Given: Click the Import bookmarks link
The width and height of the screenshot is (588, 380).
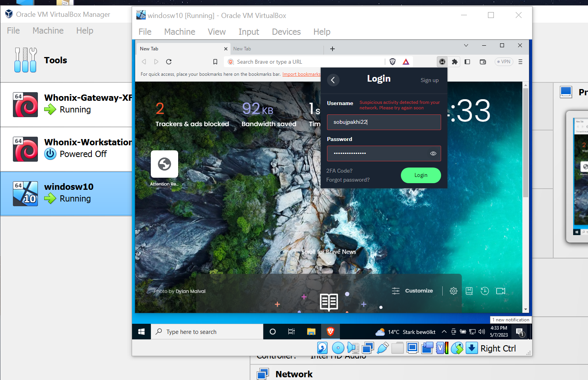Looking at the screenshot, I should point(301,74).
